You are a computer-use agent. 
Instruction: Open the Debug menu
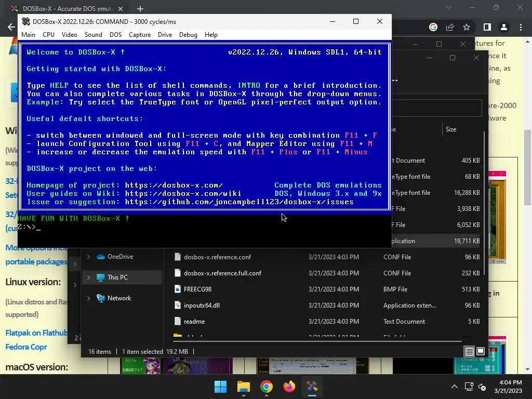pos(188,35)
